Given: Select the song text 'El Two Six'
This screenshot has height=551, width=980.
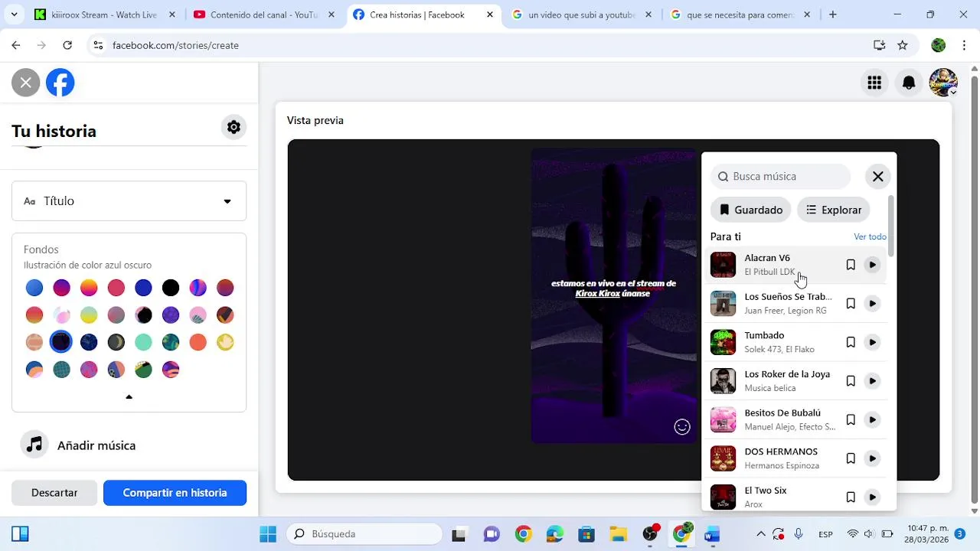Looking at the screenshot, I should point(766,491).
